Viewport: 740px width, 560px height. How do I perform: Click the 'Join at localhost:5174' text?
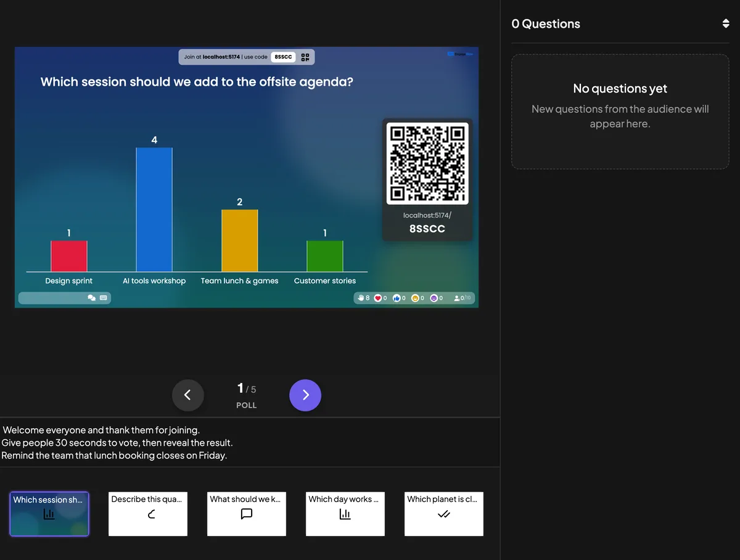point(212,57)
